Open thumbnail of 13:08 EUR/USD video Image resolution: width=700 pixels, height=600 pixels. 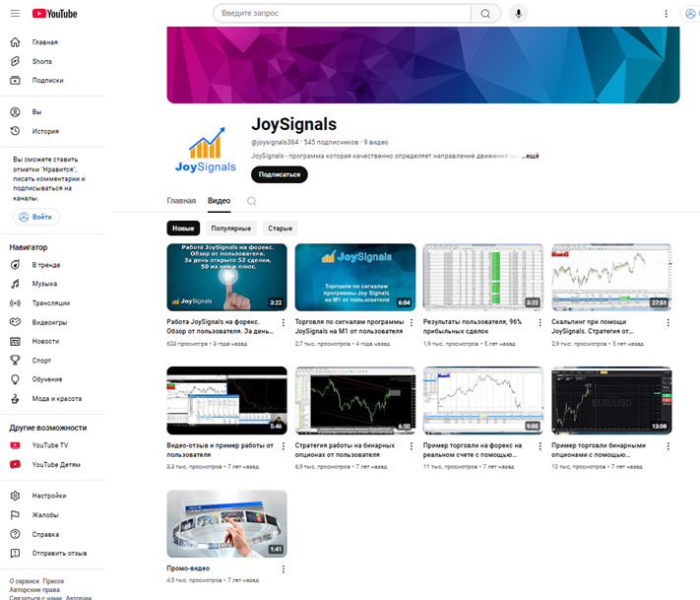coord(611,400)
